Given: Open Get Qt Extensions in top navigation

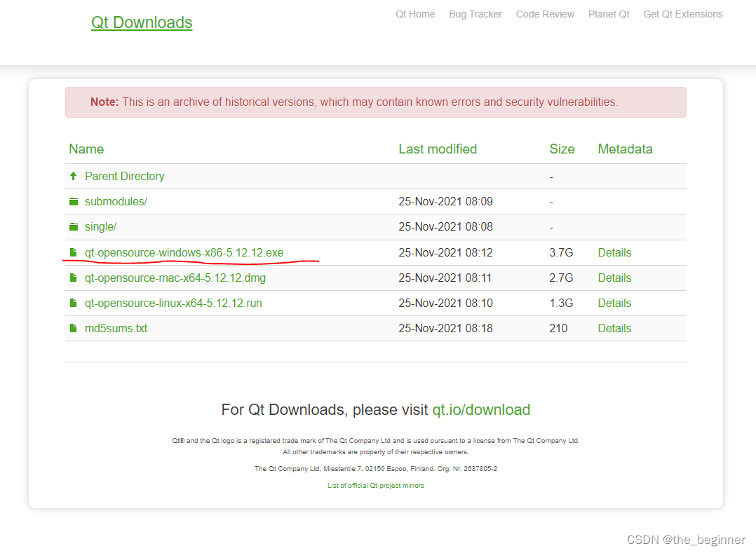Looking at the screenshot, I should (683, 15).
